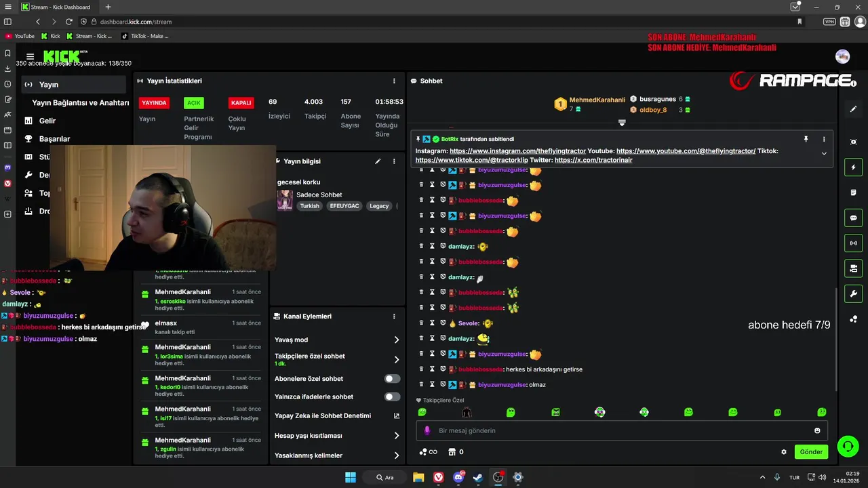Open the Vivaldi notes panel icon
This screenshot has height=488, width=868.
click(7, 100)
